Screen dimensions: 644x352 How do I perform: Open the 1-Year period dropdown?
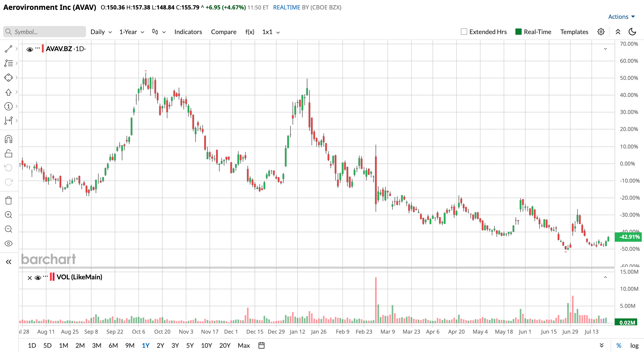click(x=132, y=32)
